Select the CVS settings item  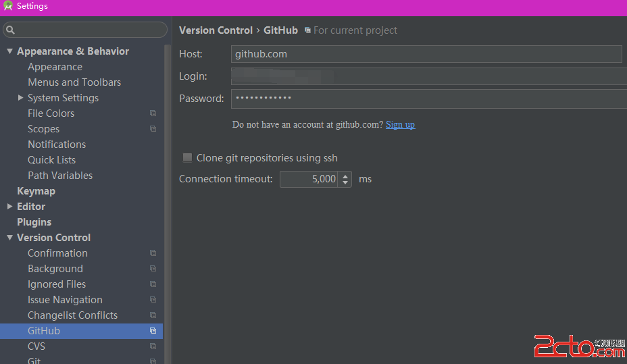(x=36, y=346)
